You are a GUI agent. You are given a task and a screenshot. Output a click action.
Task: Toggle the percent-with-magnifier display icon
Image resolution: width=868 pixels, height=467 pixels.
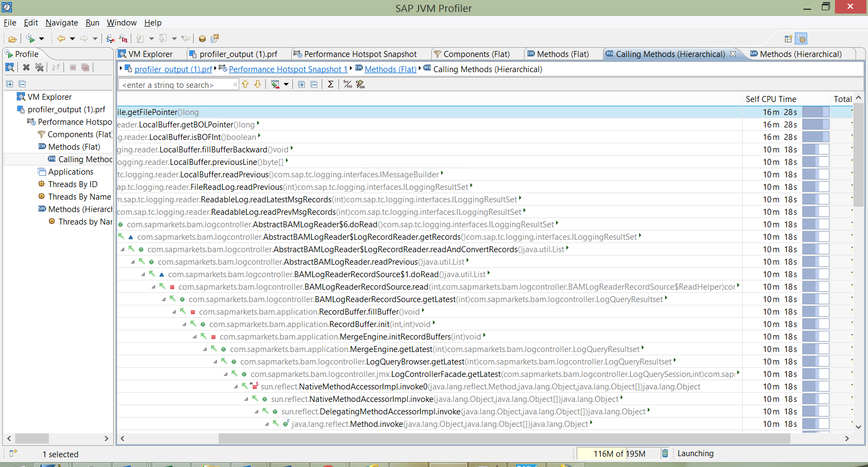(360, 84)
